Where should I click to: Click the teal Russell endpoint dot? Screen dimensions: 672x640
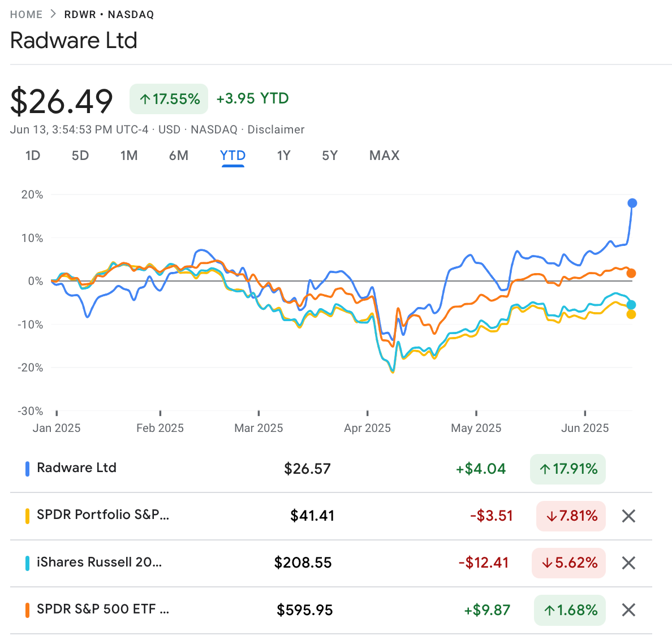631,305
